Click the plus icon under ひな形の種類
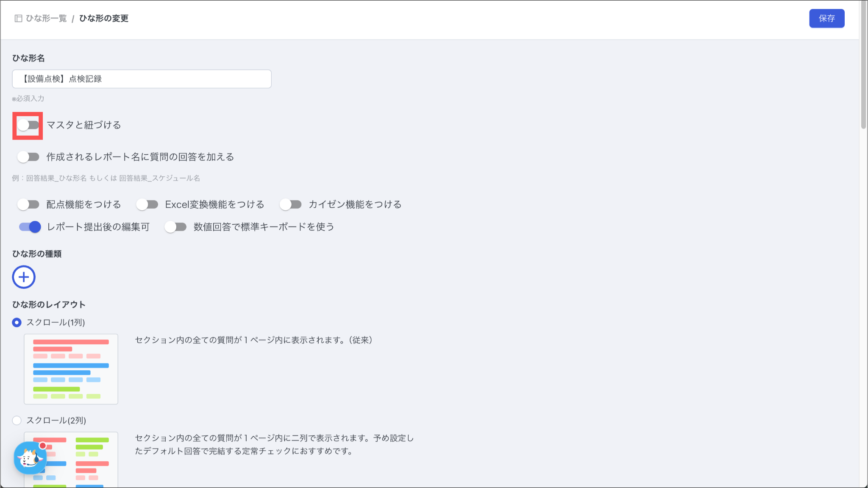This screenshot has width=868, height=488. [x=24, y=277]
